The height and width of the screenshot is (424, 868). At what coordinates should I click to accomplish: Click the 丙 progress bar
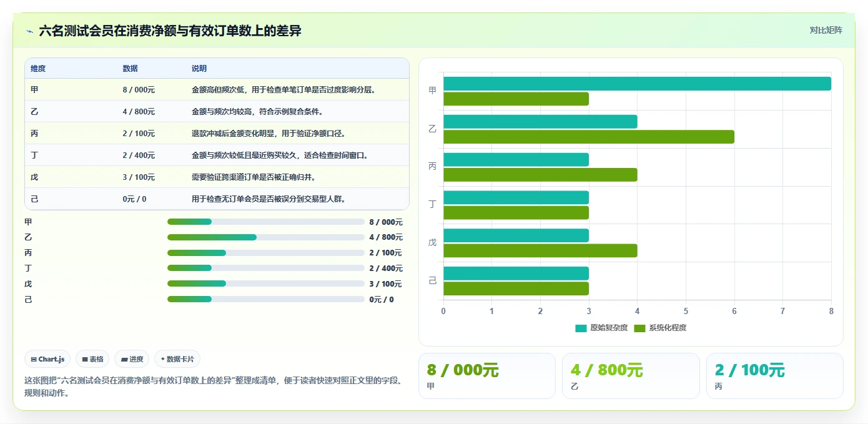pyautogui.click(x=266, y=253)
